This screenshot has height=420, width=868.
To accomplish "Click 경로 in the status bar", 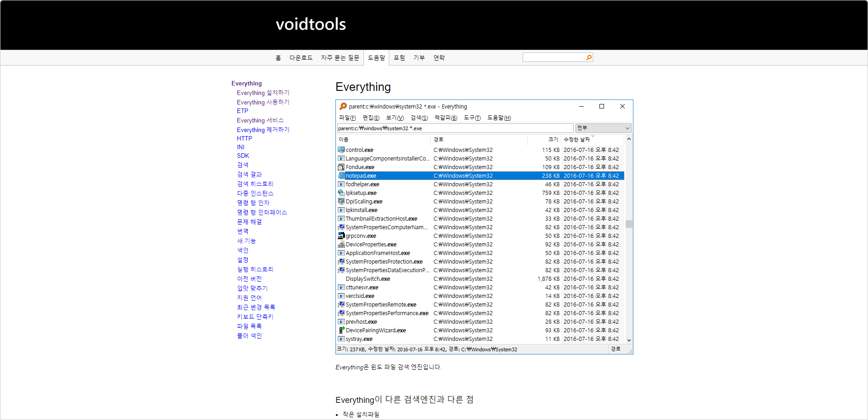I will point(615,349).
